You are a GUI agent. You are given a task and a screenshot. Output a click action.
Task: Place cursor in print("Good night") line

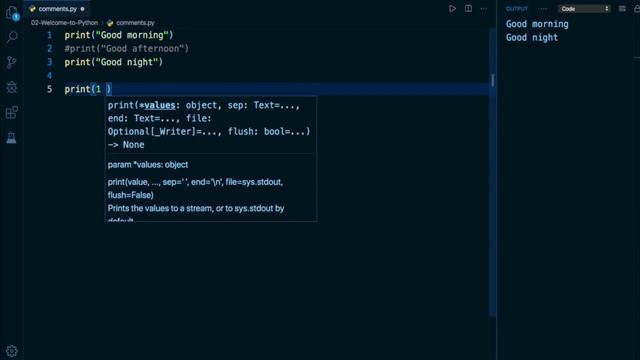[113, 62]
